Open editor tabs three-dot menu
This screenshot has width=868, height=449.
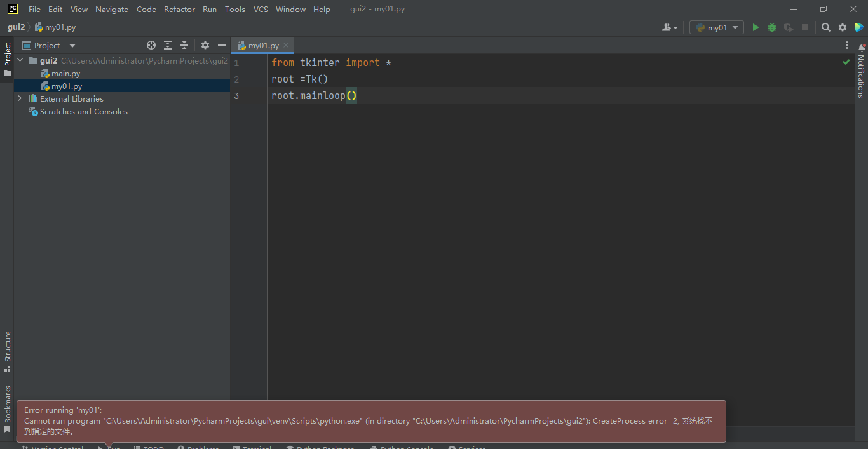[x=847, y=45]
